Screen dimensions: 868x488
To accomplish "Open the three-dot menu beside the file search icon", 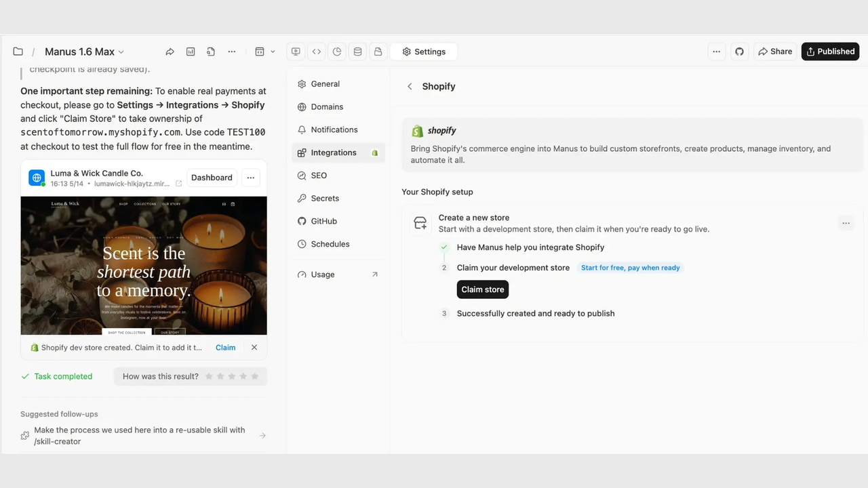I will point(231,52).
